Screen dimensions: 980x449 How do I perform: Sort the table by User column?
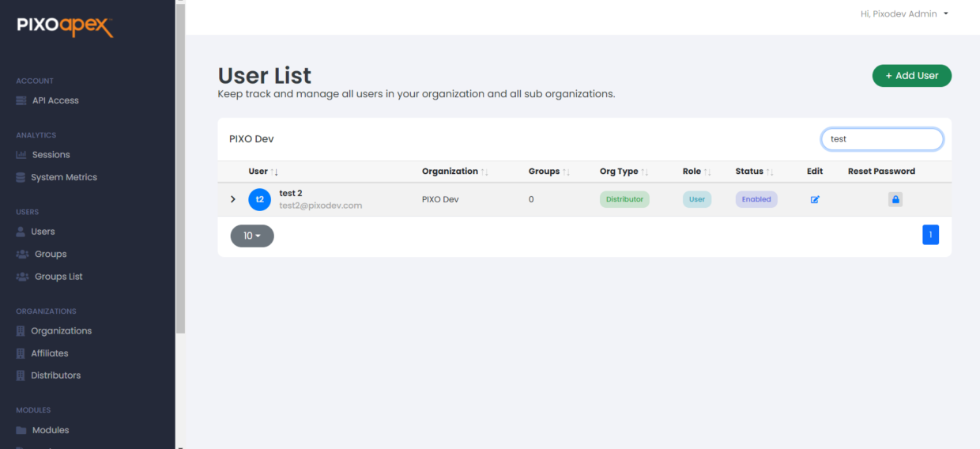(263, 172)
